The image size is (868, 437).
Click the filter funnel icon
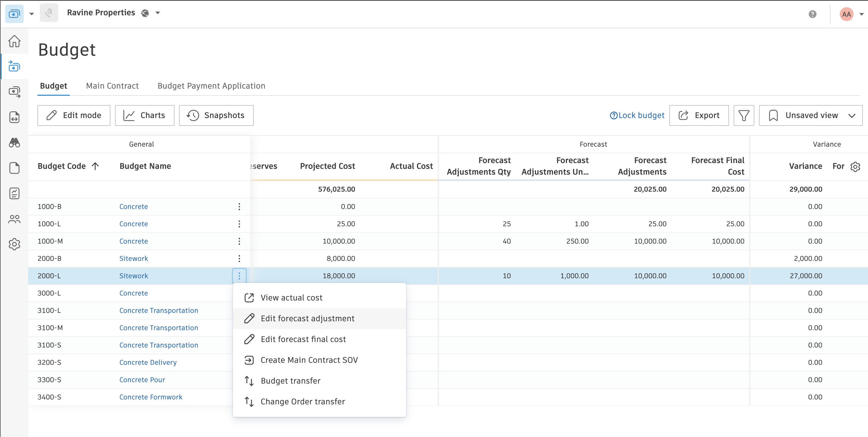point(743,115)
